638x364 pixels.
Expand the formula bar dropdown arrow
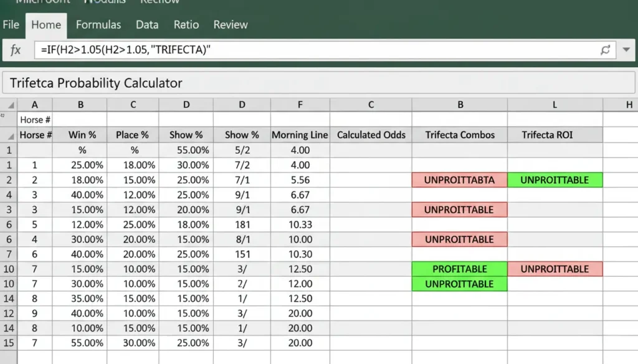tap(626, 50)
